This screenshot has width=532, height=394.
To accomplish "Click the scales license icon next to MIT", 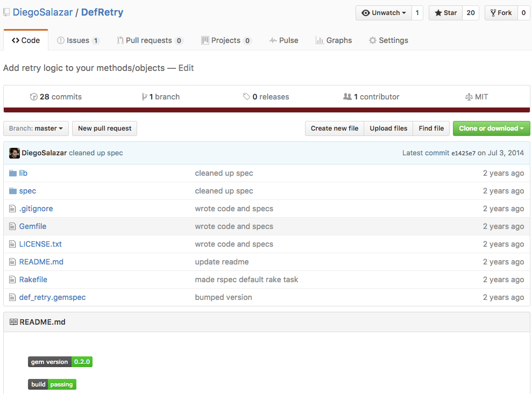I will tap(469, 97).
